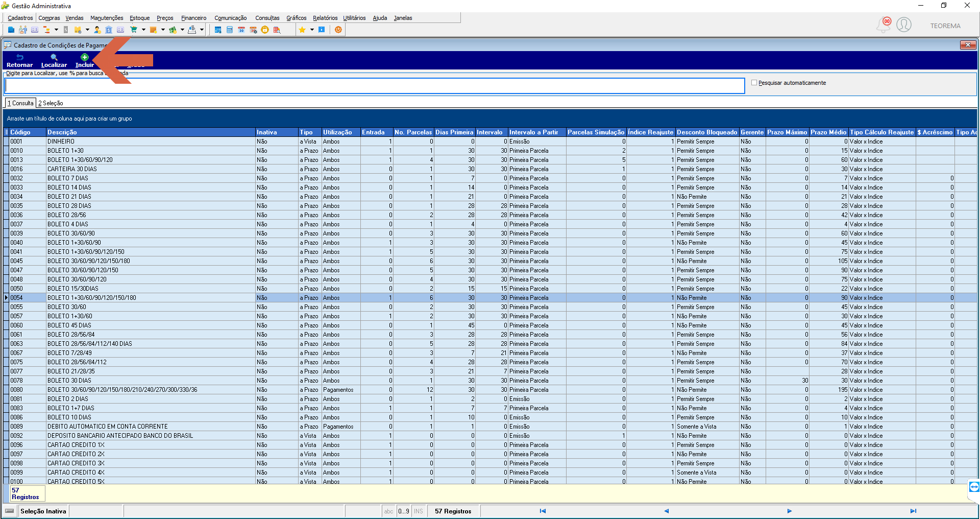Select the row BOLETO 28/56/84/112/140 DIAS
This screenshot has width=980, height=519.
tap(490, 344)
